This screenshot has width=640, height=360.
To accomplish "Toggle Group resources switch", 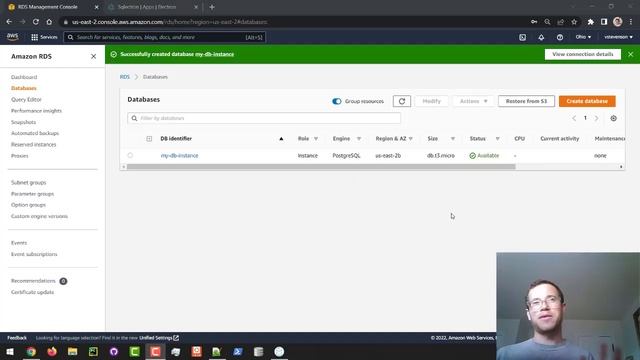I will [337, 101].
